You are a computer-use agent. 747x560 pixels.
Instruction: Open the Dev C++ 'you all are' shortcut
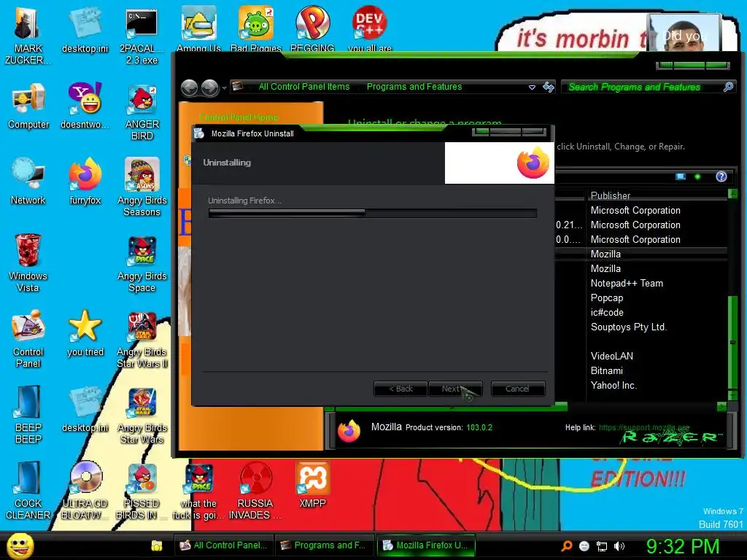(x=370, y=29)
